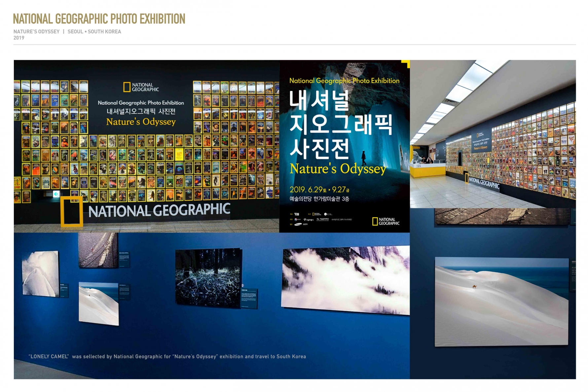Click the poster's date "2019. 6.29 ▸ 9.27"
588x392 pixels.
pos(319,190)
